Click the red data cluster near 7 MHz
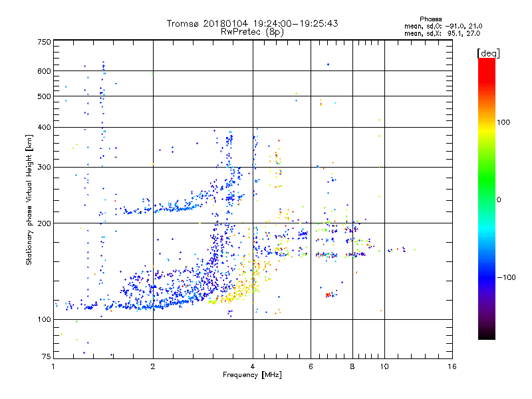The width and height of the screenshot is (532, 399). pos(329,295)
